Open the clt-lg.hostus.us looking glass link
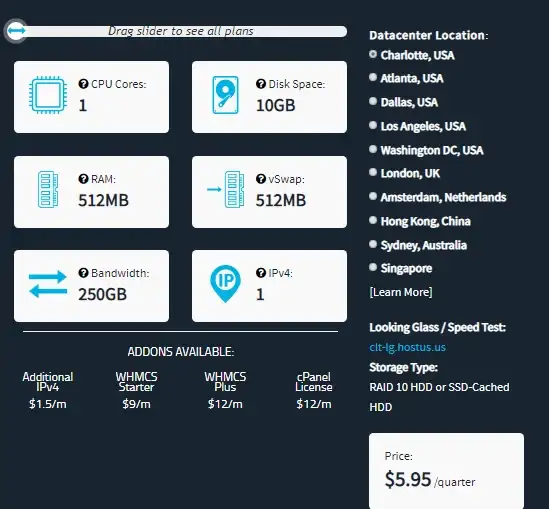The image size is (549, 509). pos(408,347)
